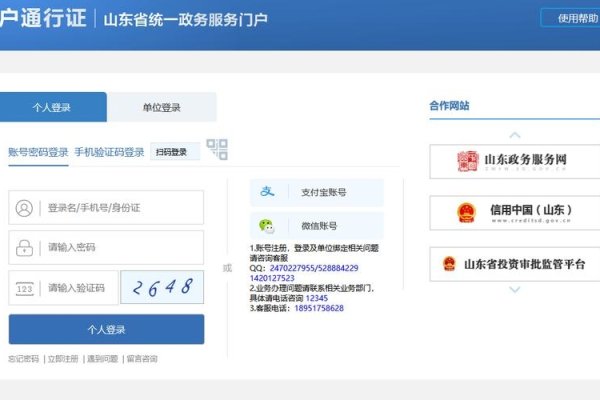Viewport: 600px width, 400px height.
Task: Click QQ number 2470227955/528884229
Action: [314, 268]
